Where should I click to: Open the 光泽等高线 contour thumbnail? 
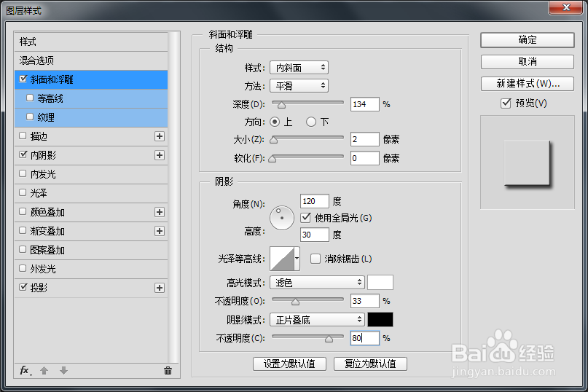tap(282, 259)
